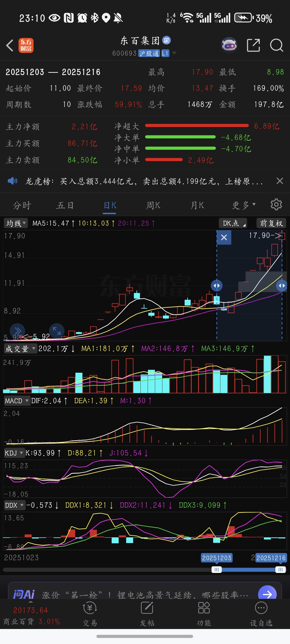The height and width of the screenshot is (644, 290).
Task: Open the robot AI assistant icon
Action: pos(229,45)
